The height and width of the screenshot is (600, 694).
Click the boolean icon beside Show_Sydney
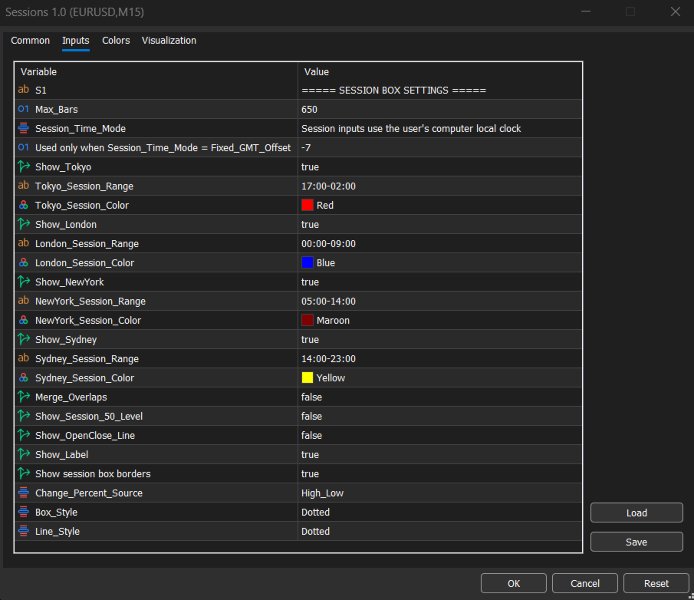(23, 339)
